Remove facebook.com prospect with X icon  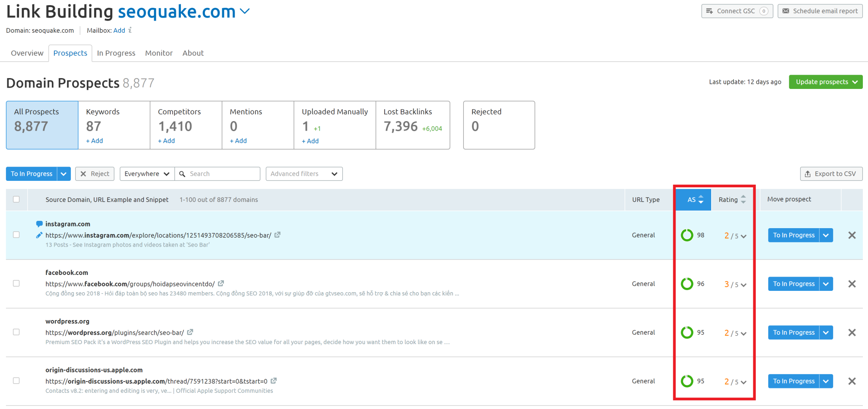[852, 284]
